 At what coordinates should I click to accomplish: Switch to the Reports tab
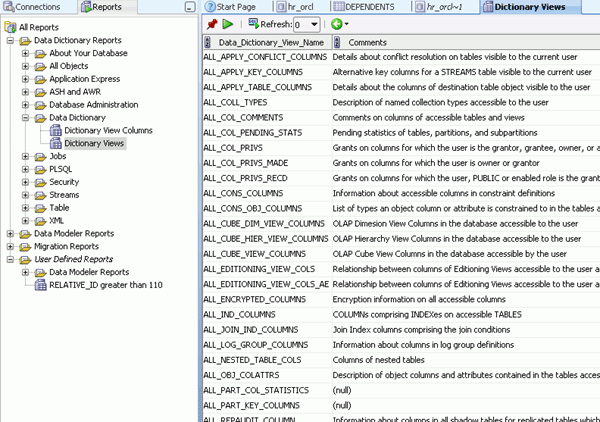(x=101, y=7)
